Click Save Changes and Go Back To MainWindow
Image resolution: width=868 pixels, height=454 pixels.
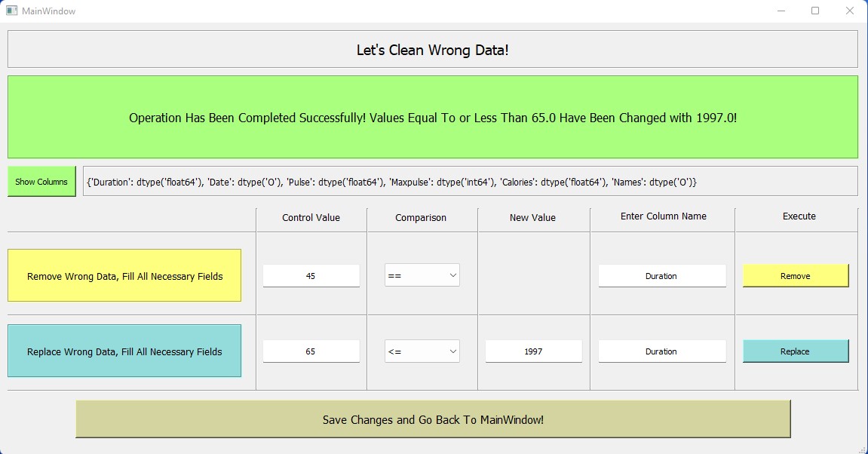(432, 419)
